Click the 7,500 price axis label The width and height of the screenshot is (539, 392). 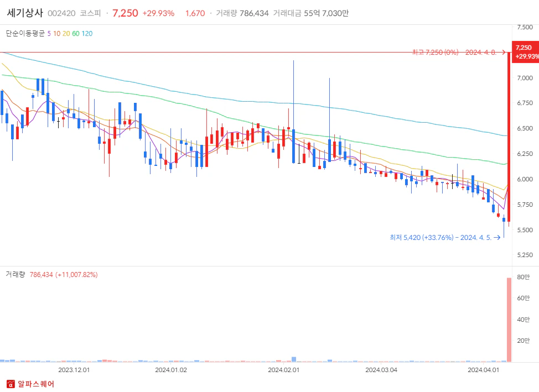525,27
